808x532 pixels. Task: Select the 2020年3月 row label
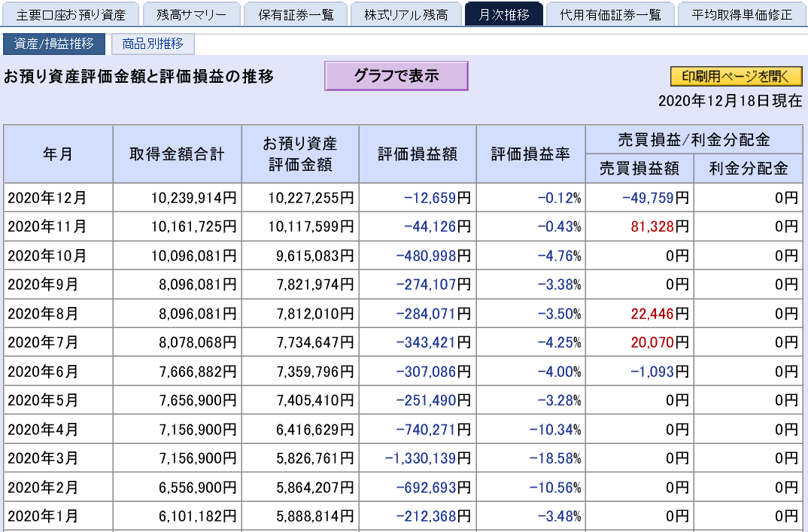(58, 458)
